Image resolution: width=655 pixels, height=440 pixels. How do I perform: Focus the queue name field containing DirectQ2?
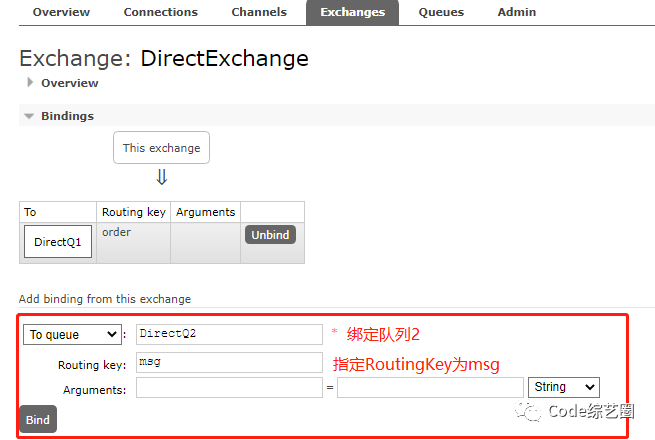point(229,334)
